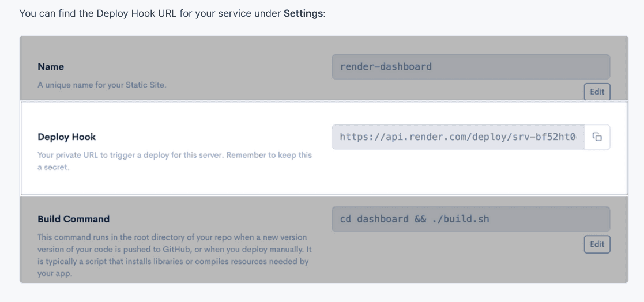Viewport: 644px width, 302px height.
Task: Click 'your app.' ending the Build Command description
Action: pyautogui.click(x=54, y=274)
